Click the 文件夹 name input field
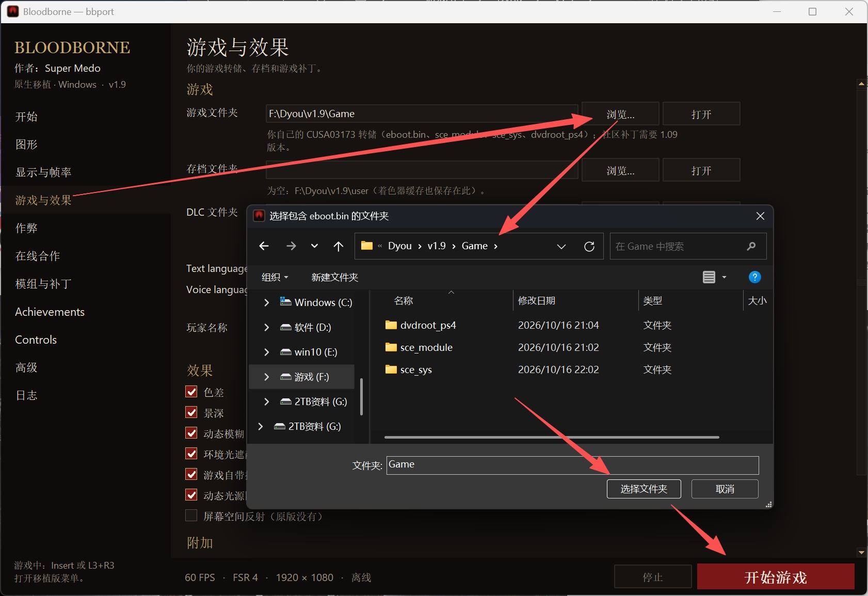This screenshot has width=868, height=596. (572, 465)
